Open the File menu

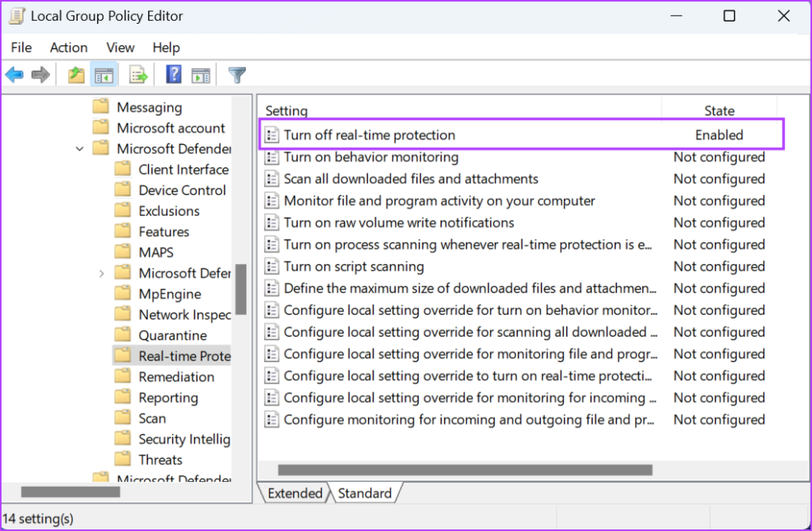(21, 48)
